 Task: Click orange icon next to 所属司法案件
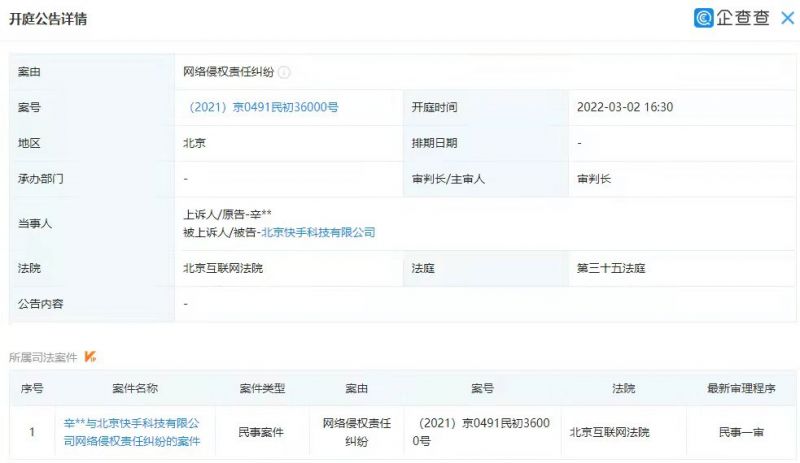[x=91, y=356]
